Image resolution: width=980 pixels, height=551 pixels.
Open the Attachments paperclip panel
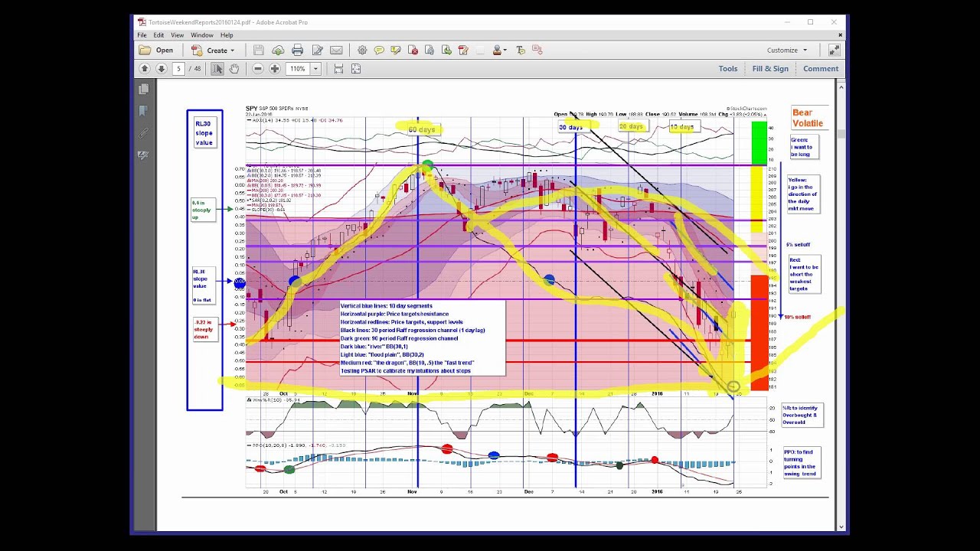tap(143, 133)
